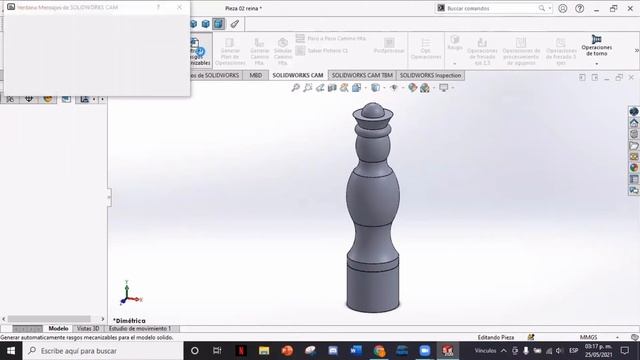Switch to the MBD tab
Image resolution: width=640 pixels, height=360 pixels.
256,76
